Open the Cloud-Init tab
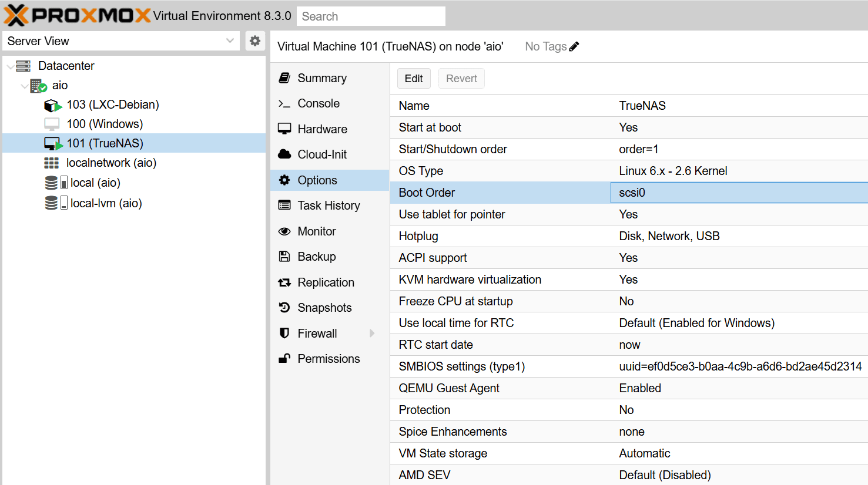The height and width of the screenshot is (485, 868). click(330, 154)
